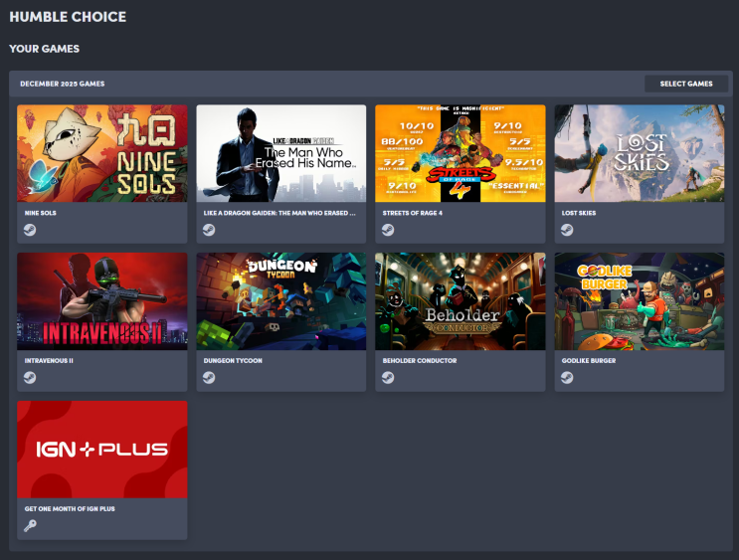Click the 'YOUR GAMES' subheading
The height and width of the screenshot is (560, 739).
[x=45, y=49]
